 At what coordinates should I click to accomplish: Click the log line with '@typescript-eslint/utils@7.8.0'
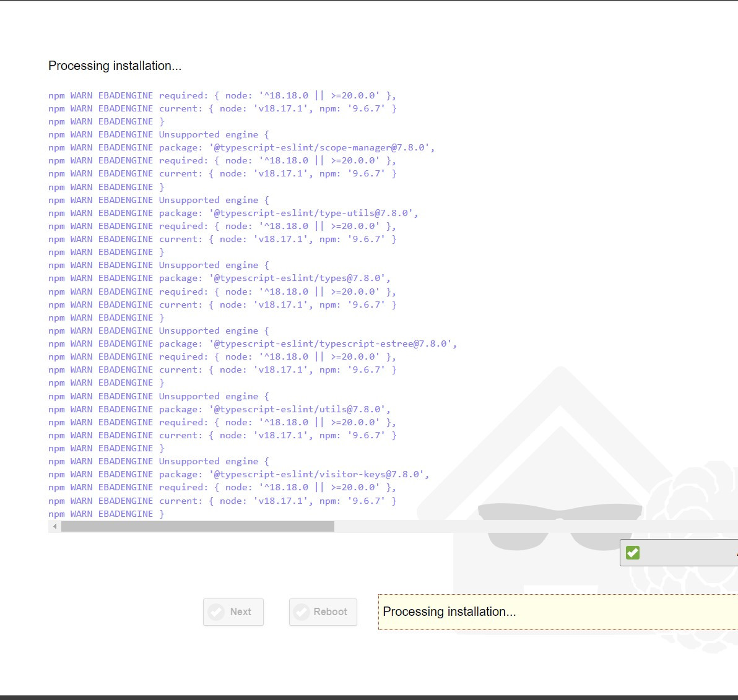219,409
